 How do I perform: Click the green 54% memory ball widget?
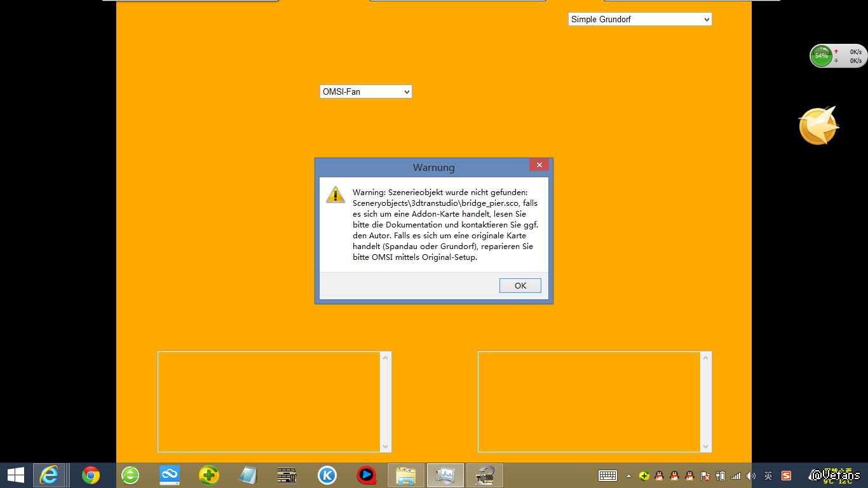pyautogui.click(x=822, y=56)
